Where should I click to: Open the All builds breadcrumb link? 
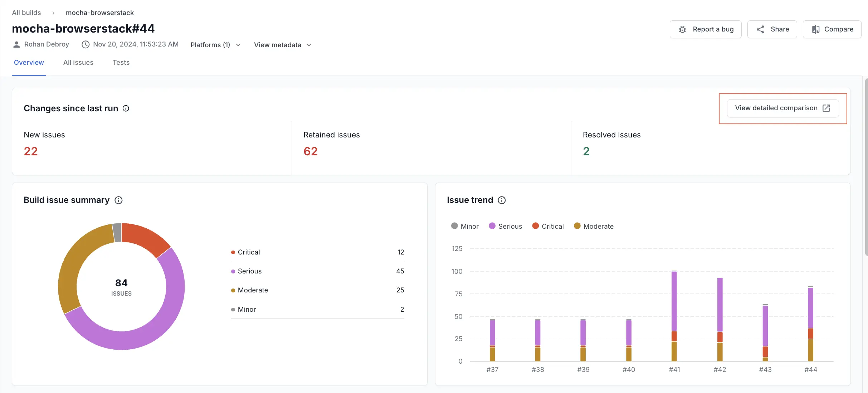click(26, 12)
